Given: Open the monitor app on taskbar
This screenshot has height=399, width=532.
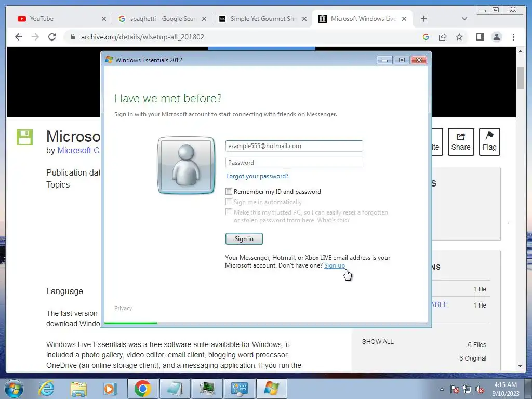Looking at the screenshot, I should point(207,389).
